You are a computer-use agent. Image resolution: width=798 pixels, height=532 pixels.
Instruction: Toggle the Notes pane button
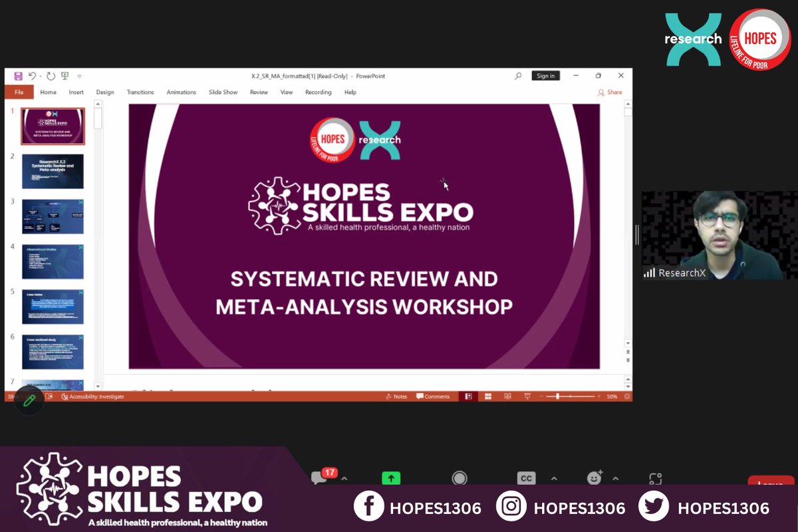(x=396, y=396)
